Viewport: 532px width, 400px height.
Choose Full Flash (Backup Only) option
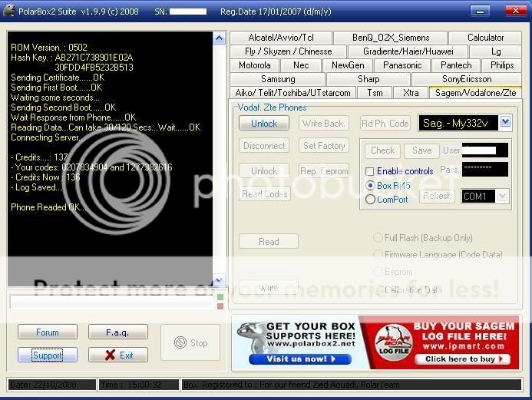377,237
